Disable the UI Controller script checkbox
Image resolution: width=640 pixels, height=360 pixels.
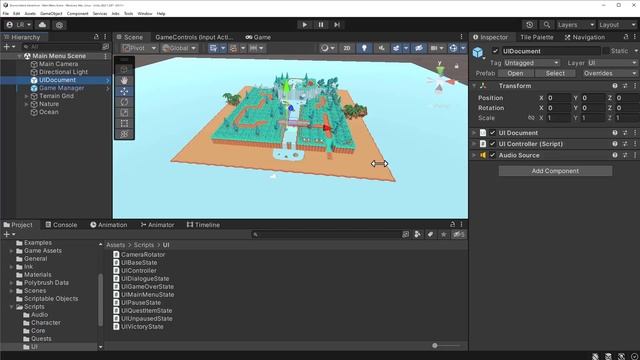point(492,144)
